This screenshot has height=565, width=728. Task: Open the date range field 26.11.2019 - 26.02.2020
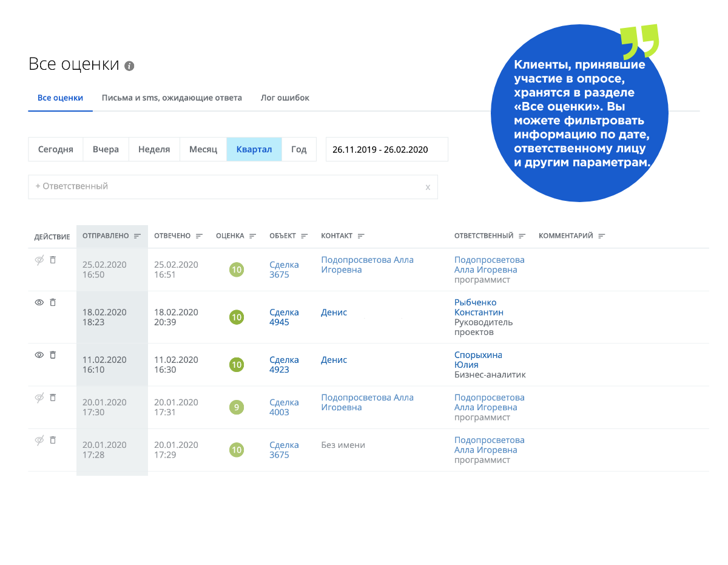click(x=386, y=149)
